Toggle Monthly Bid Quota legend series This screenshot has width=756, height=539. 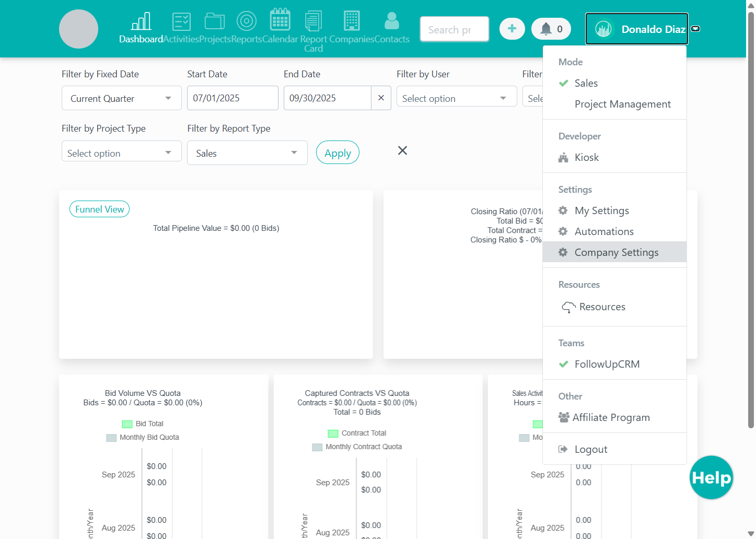(143, 437)
